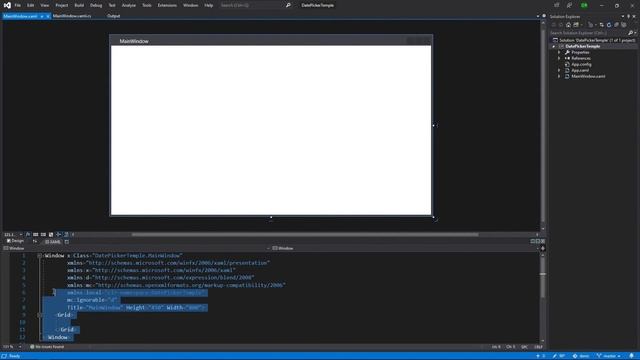
Task: Open the send feedback icon
Action: (x=569, y=5)
